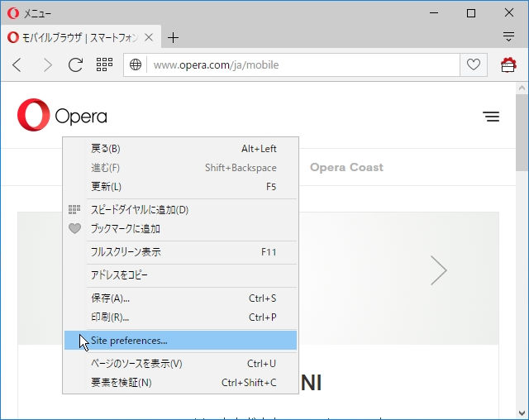This screenshot has height=420, width=529.
Task: Select 戻る(B) in the context menu
Action: [180, 149]
